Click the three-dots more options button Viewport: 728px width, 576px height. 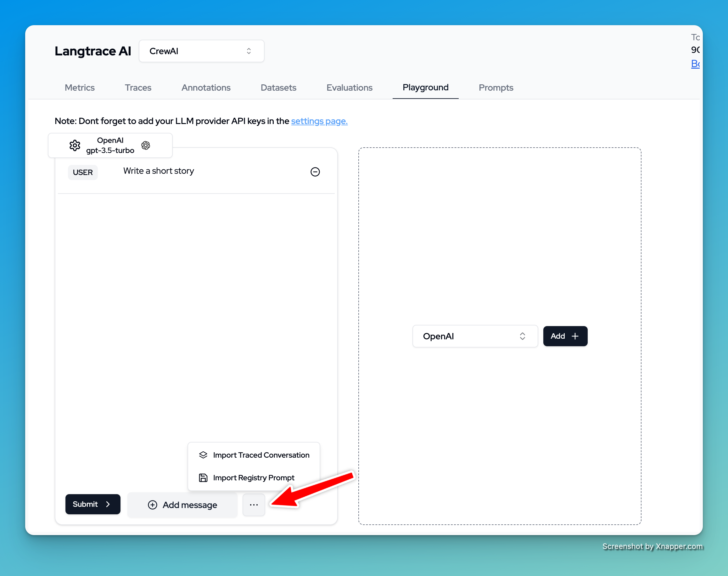[x=254, y=505]
